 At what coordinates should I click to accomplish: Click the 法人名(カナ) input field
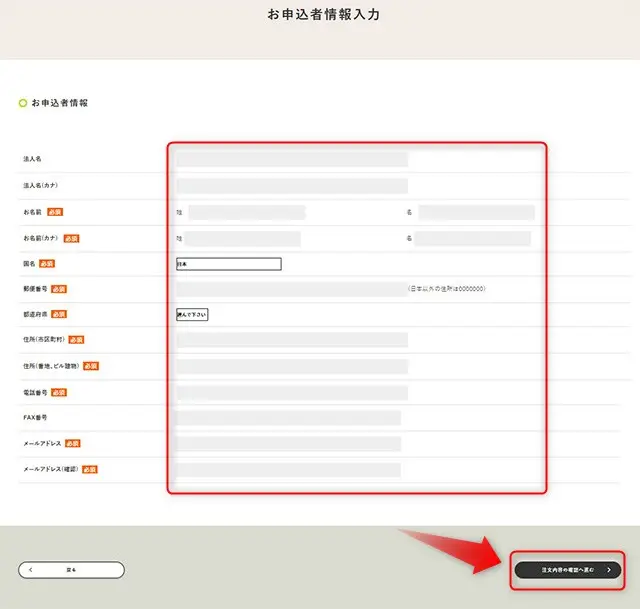292,186
